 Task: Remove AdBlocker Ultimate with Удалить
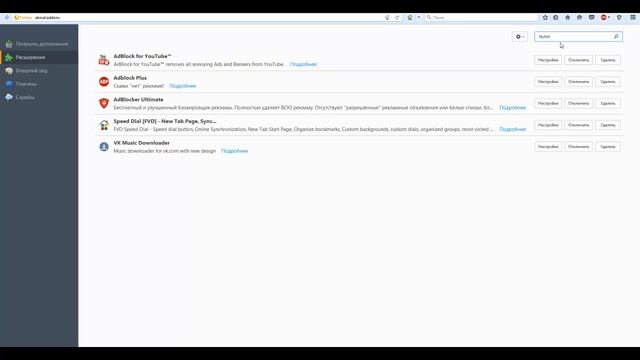point(608,103)
